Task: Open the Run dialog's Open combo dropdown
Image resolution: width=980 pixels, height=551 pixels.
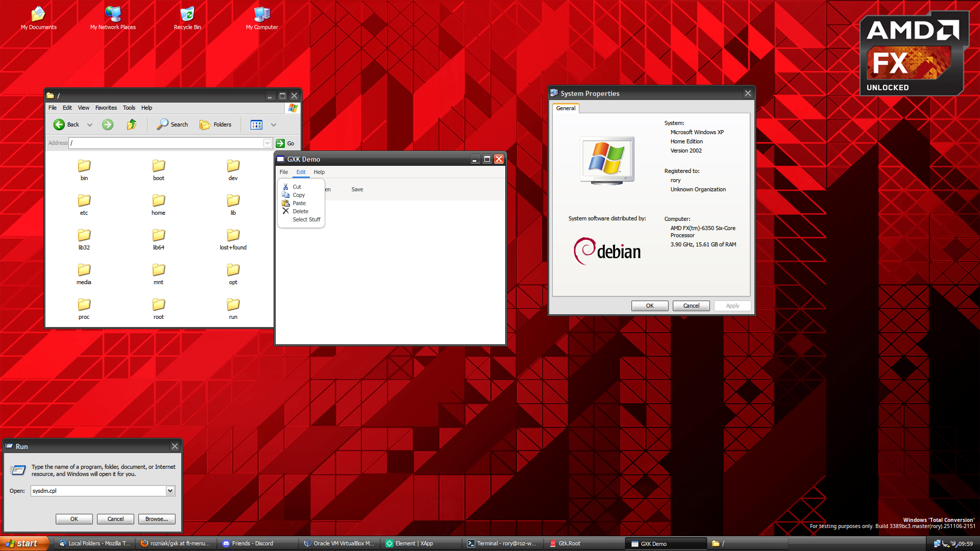Action: coord(170,491)
